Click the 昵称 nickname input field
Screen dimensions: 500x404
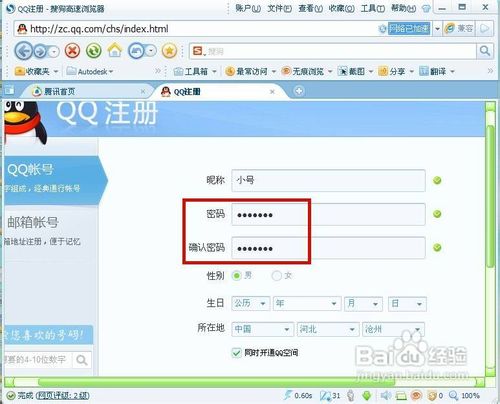[x=328, y=180]
